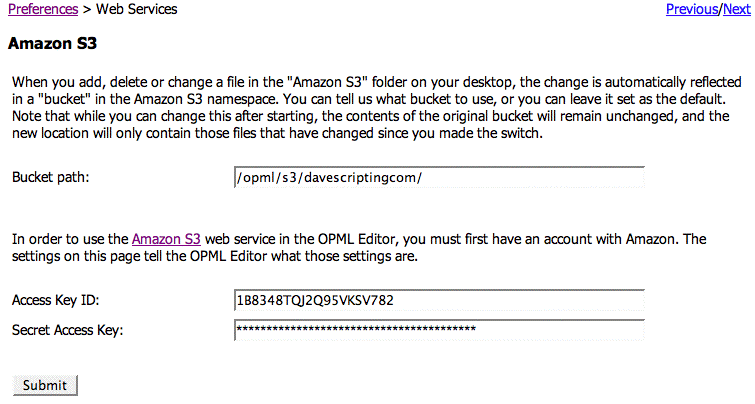The image size is (755, 404).
Task: Focus the Access Key ID field
Action: point(438,301)
